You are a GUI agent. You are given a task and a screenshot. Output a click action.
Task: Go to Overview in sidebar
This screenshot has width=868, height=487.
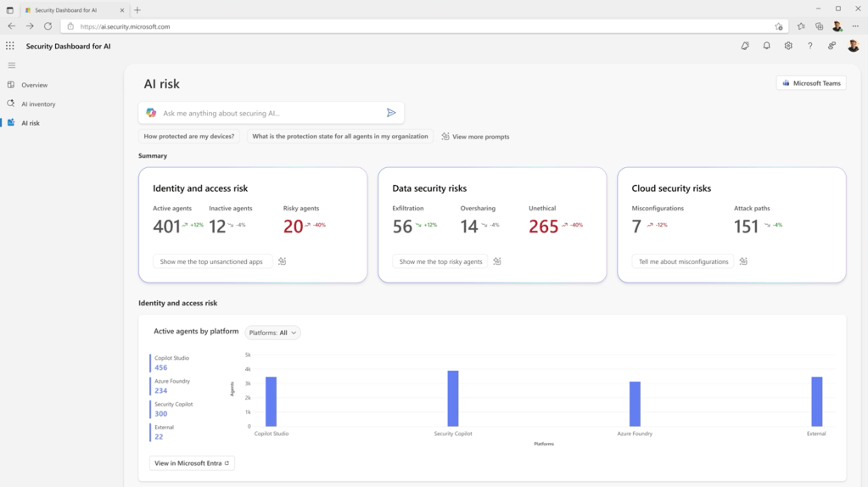point(34,85)
